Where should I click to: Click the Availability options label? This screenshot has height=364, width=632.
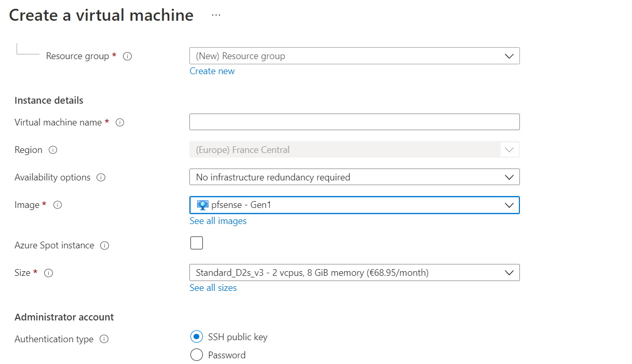[x=52, y=177]
